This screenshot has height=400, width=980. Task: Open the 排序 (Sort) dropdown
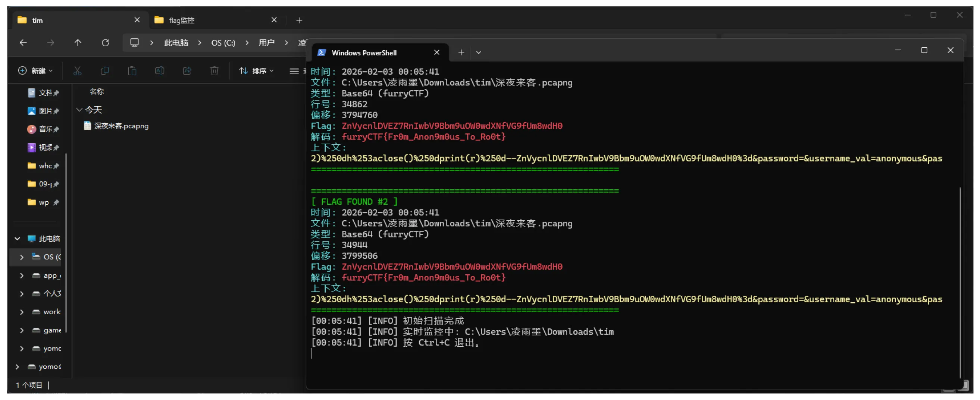256,71
